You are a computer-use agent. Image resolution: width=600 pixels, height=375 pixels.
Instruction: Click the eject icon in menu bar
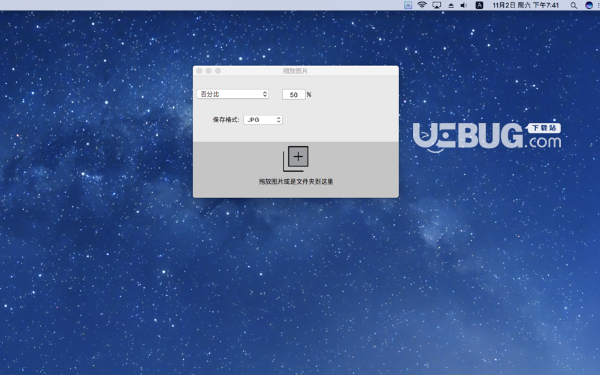(x=451, y=5)
